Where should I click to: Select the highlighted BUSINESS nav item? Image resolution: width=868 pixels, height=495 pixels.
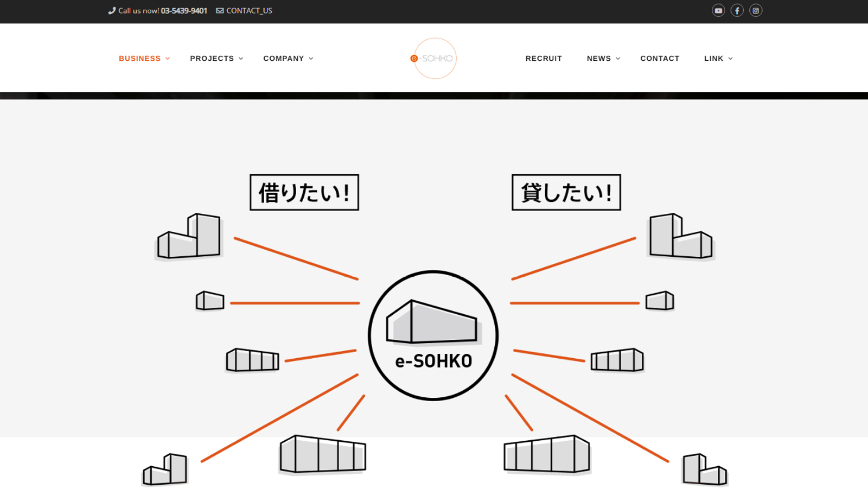click(x=140, y=58)
